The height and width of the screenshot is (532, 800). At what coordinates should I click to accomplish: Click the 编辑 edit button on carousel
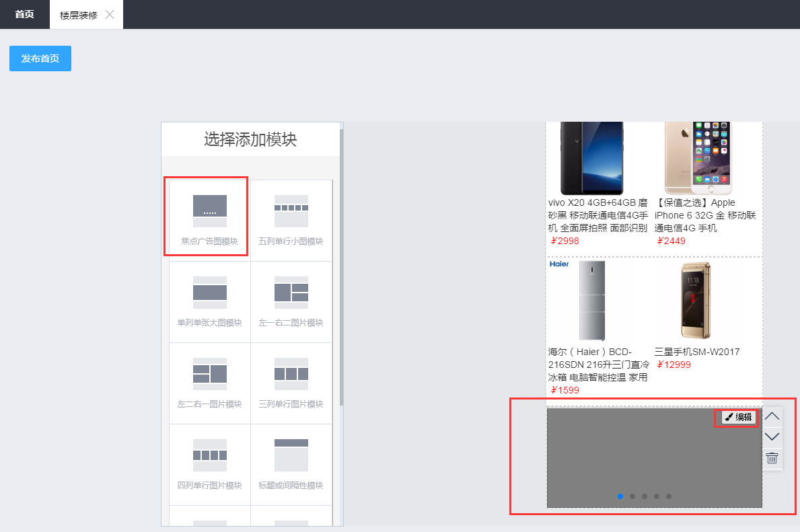[738, 417]
